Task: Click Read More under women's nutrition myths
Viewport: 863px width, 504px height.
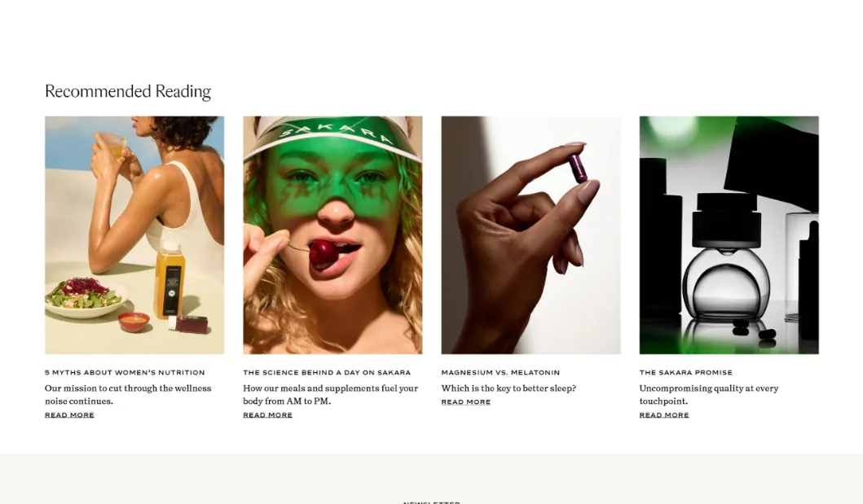Action: [x=69, y=415]
